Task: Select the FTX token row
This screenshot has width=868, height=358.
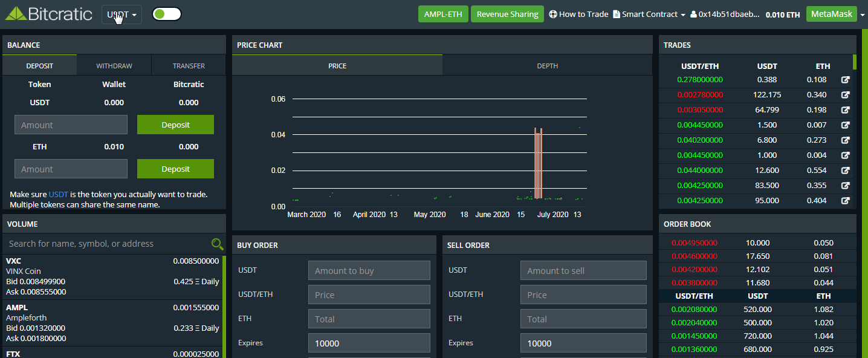Action: coord(112,353)
